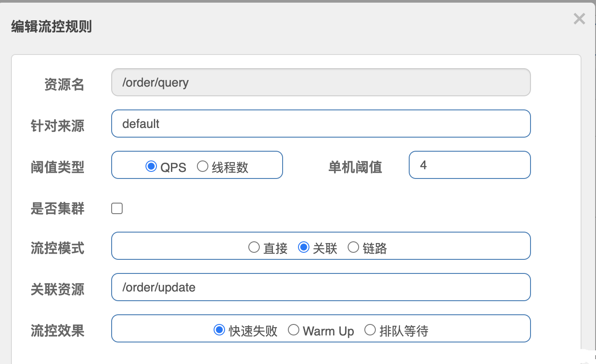Select the 线程数 threshold type
Screen dimensions: 596x364
203,167
